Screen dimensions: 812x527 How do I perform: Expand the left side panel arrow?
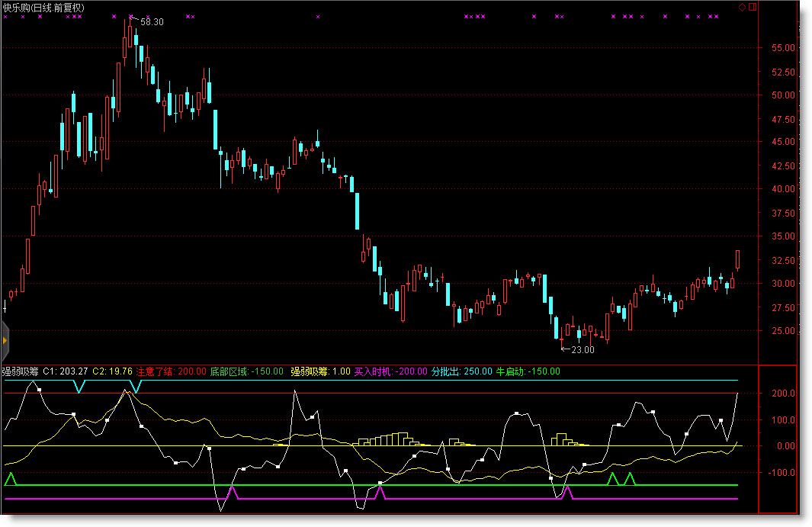click(5, 335)
